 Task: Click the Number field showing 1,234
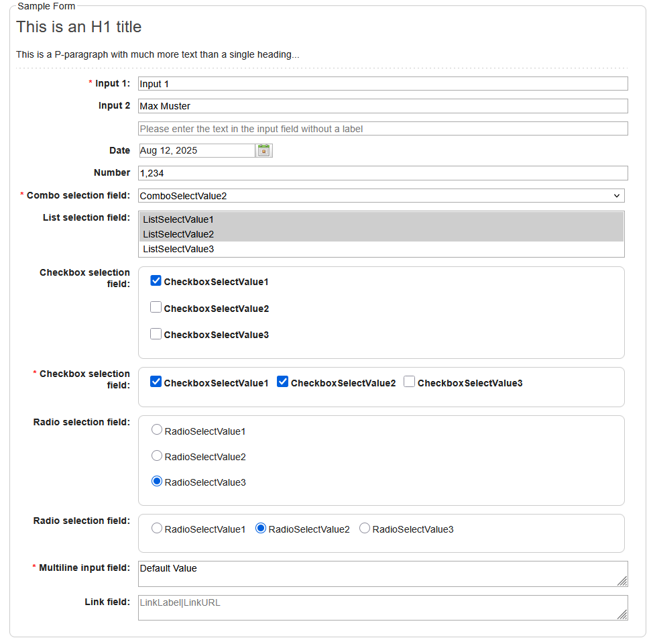tap(382, 173)
